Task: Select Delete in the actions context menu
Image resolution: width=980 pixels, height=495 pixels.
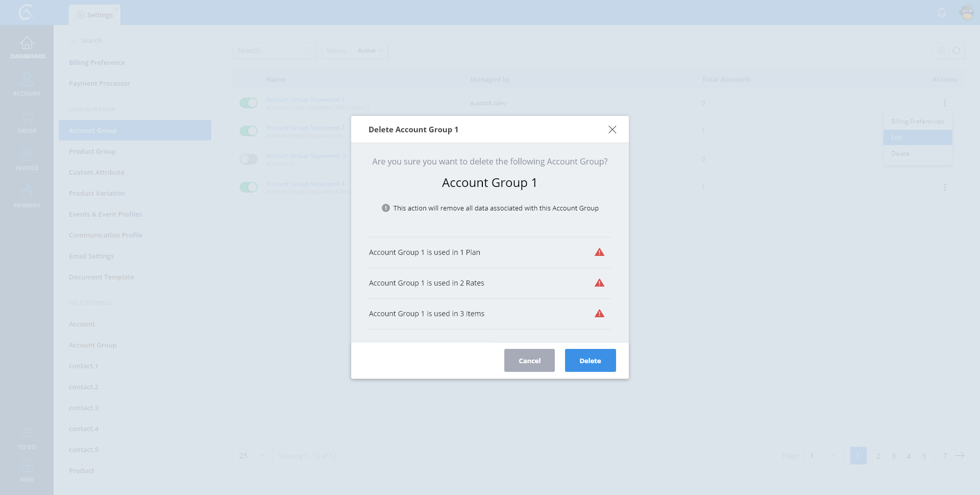Action: pos(900,154)
